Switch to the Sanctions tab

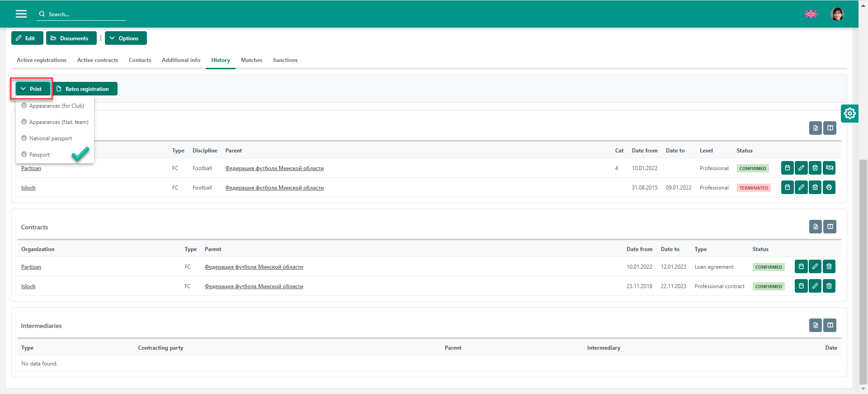pos(285,60)
